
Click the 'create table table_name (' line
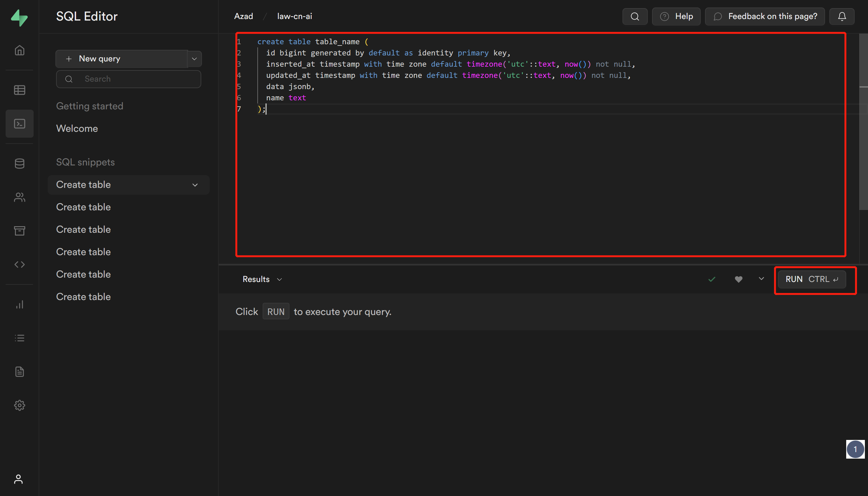(x=313, y=41)
